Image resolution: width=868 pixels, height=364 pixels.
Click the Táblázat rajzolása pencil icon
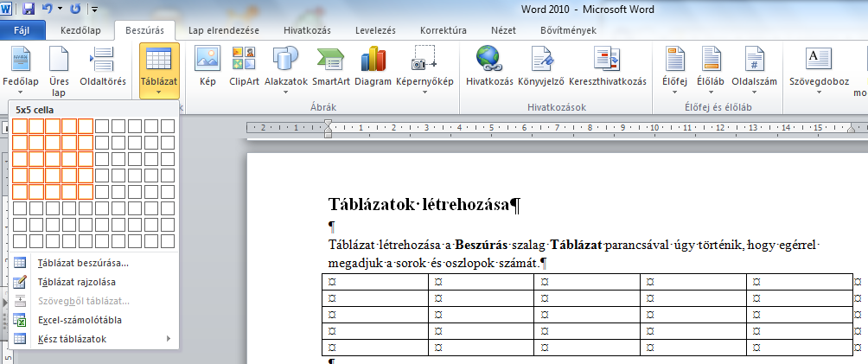20,282
